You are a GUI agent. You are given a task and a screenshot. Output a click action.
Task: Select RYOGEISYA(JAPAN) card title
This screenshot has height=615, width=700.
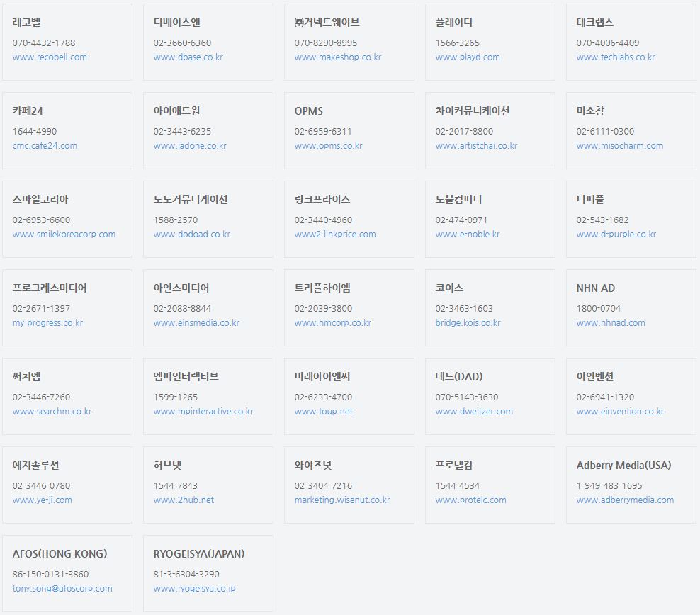pos(199,553)
